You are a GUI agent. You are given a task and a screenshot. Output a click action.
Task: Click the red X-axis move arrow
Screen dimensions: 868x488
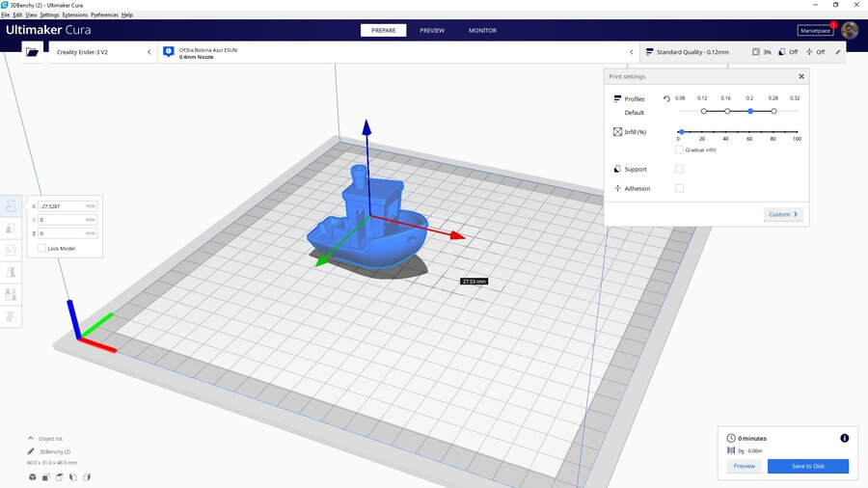click(x=457, y=235)
